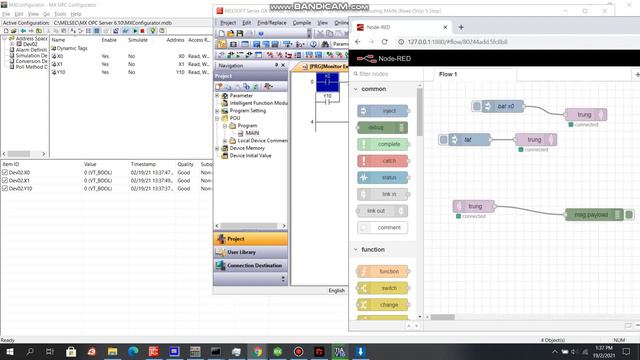Open Microsoft Edge from taskbar
The width and height of the screenshot is (640, 360).
[133, 351]
